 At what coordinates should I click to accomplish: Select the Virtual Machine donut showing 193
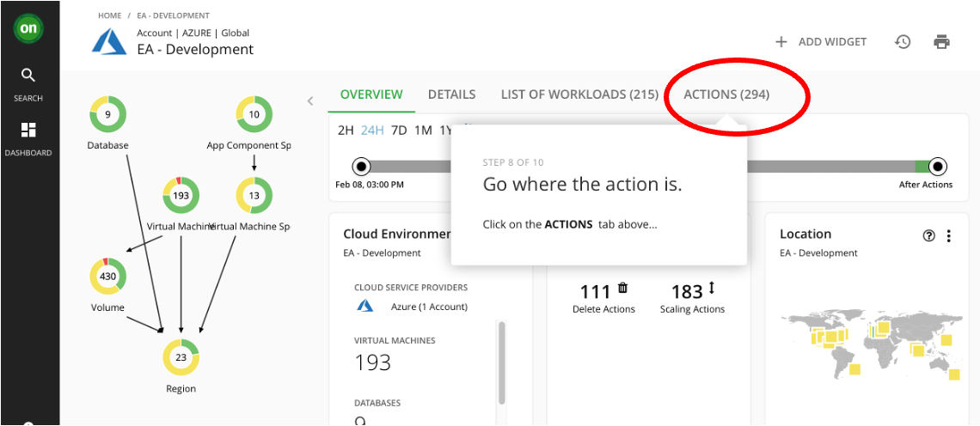(x=181, y=196)
